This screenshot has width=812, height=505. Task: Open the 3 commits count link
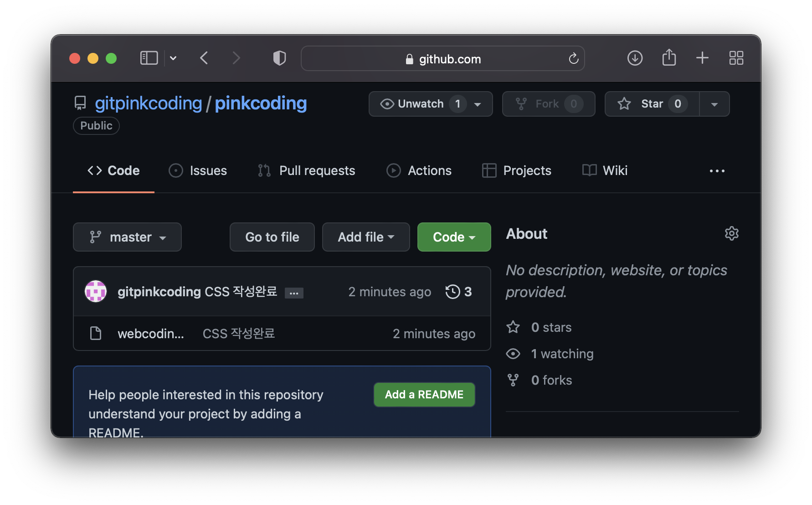(468, 292)
